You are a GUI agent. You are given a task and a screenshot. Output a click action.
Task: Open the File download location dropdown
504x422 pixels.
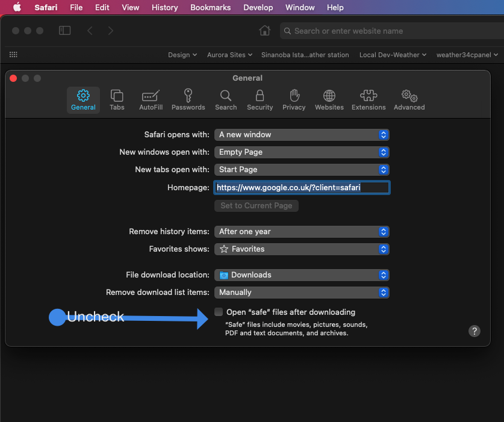click(302, 275)
